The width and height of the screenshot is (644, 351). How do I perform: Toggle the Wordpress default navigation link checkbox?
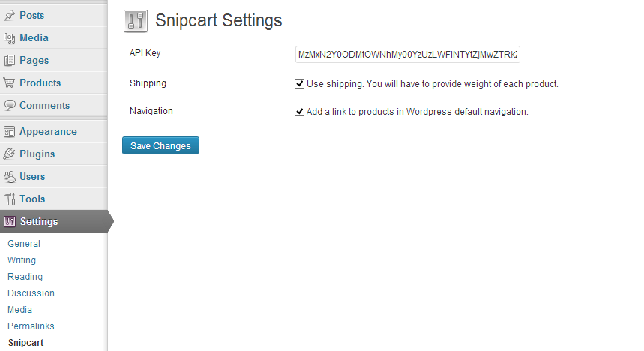pyautogui.click(x=299, y=112)
